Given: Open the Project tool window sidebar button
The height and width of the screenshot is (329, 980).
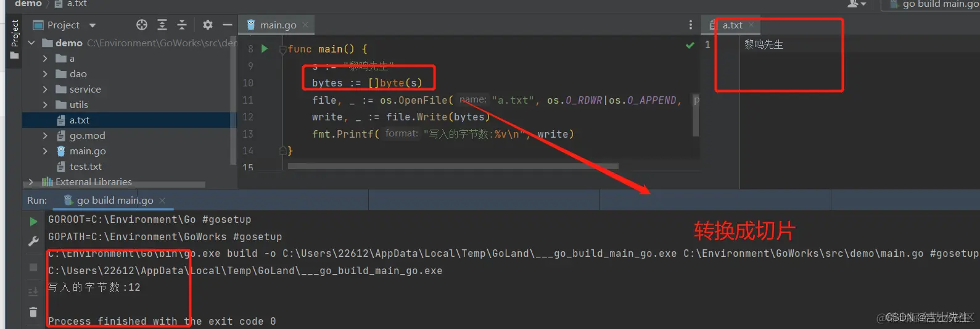Looking at the screenshot, I should point(14,40).
